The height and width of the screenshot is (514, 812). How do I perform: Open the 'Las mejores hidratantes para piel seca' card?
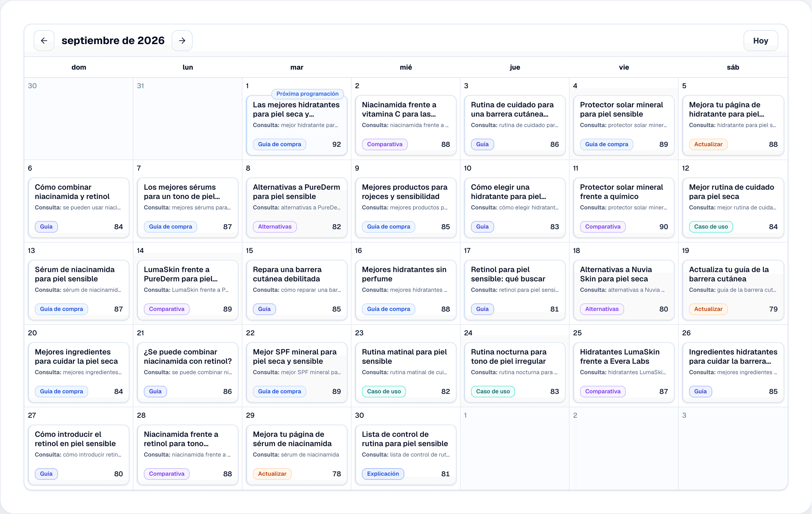click(297, 125)
